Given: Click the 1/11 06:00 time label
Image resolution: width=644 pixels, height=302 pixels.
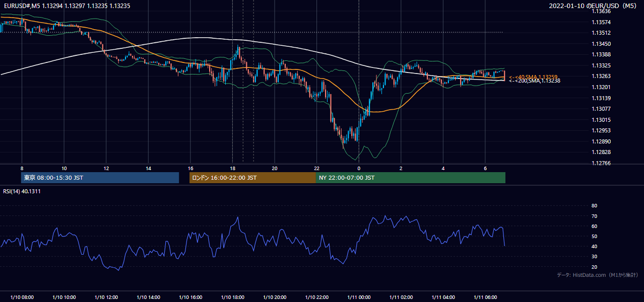Looking at the screenshot, I should [485, 297].
